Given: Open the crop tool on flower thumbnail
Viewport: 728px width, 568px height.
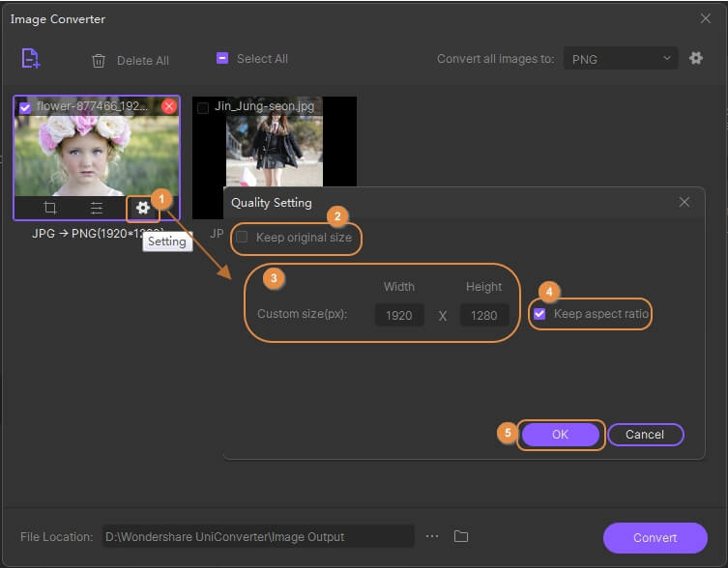Looking at the screenshot, I should 49,208.
